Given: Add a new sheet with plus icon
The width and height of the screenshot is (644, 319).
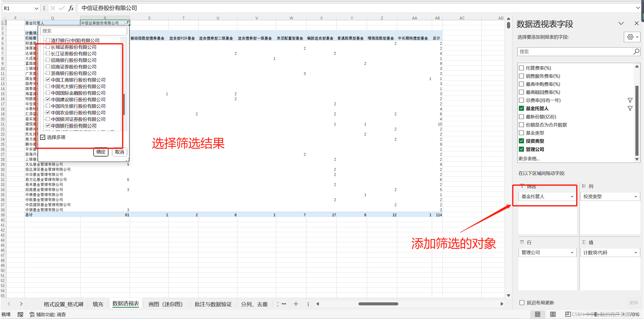Looking at the screenshot, I should pos(296,304).
